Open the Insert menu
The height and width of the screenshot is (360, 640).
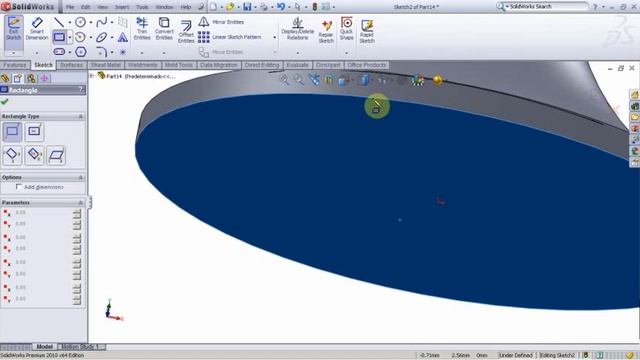click(x=122, y=7)
